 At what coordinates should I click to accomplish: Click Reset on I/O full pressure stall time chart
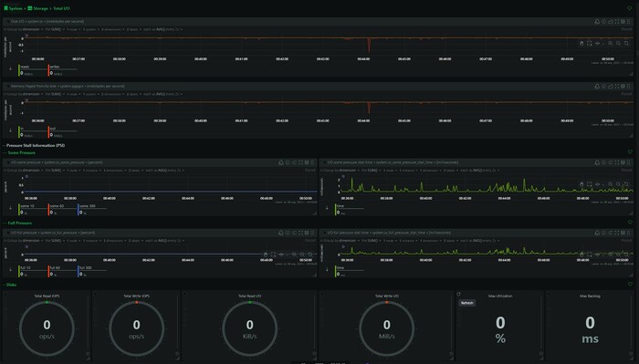click(x=626, y=241)
